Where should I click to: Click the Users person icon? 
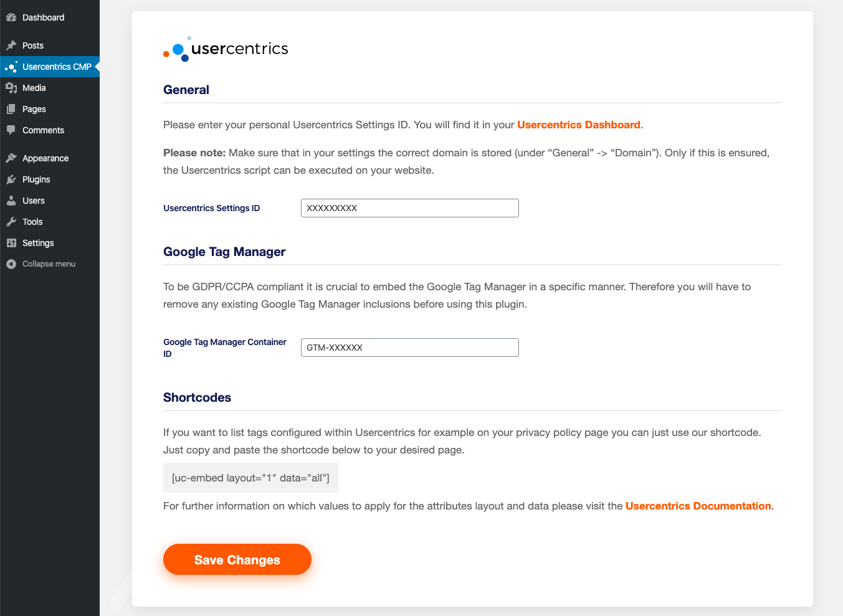[11, 201]
